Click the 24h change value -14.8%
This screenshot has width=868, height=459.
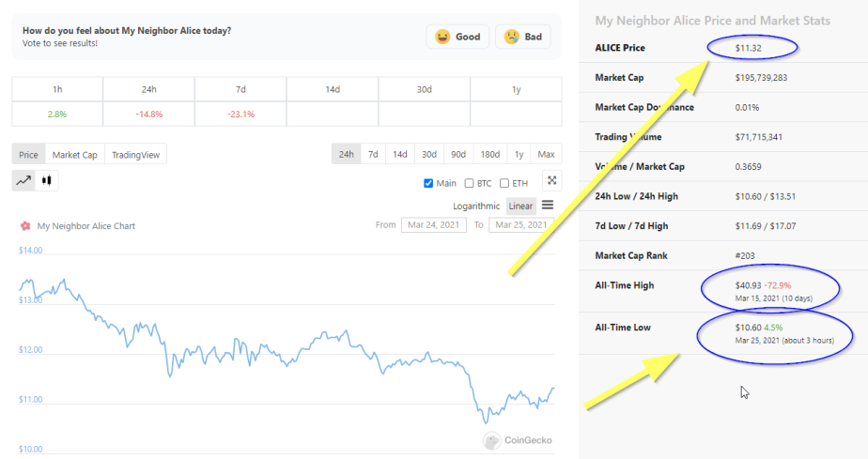[149, 114]
